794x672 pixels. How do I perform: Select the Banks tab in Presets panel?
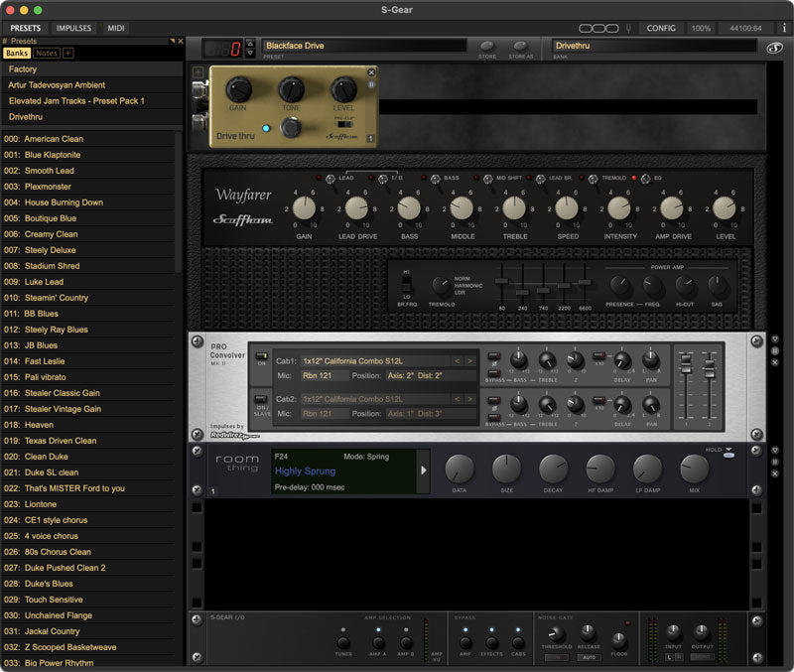pyautogui.click(x=17, y=54)
